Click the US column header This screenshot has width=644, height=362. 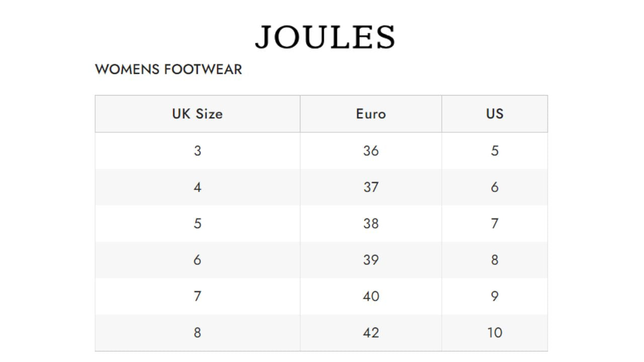[495, 114]
